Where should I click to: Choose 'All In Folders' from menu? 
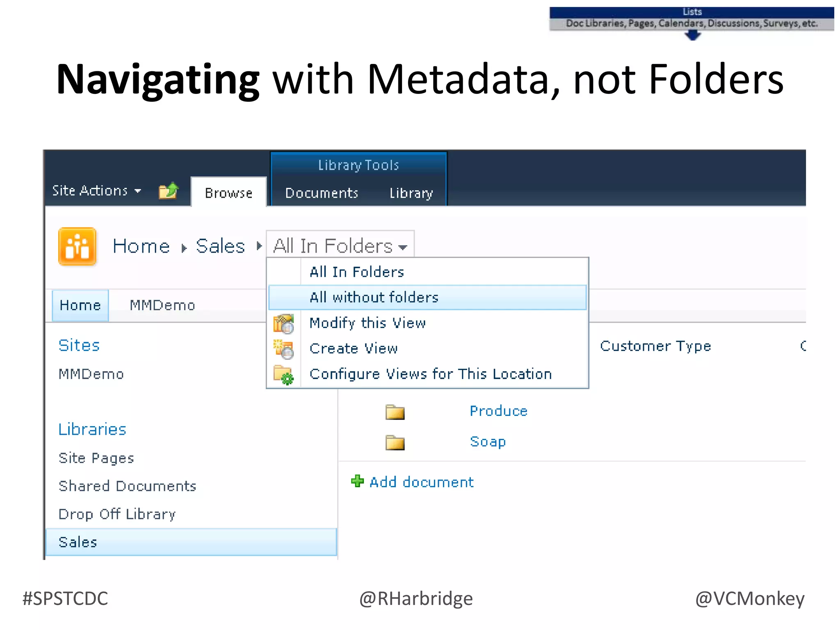356,272
